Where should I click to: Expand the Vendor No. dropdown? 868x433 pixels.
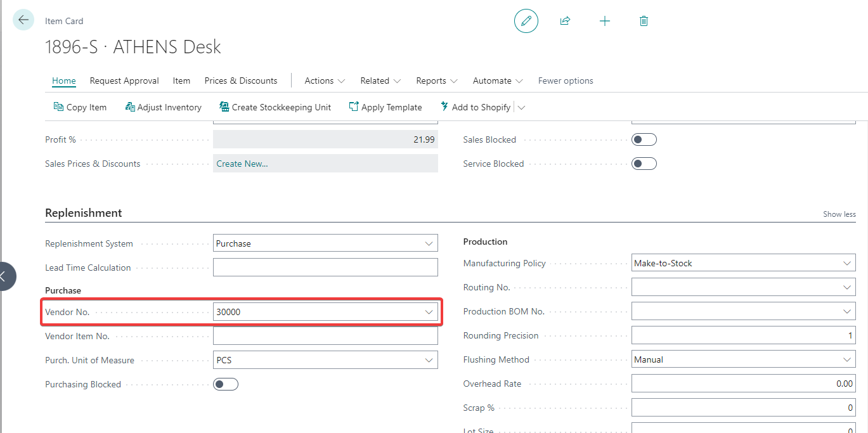click(x=429, y=312)
